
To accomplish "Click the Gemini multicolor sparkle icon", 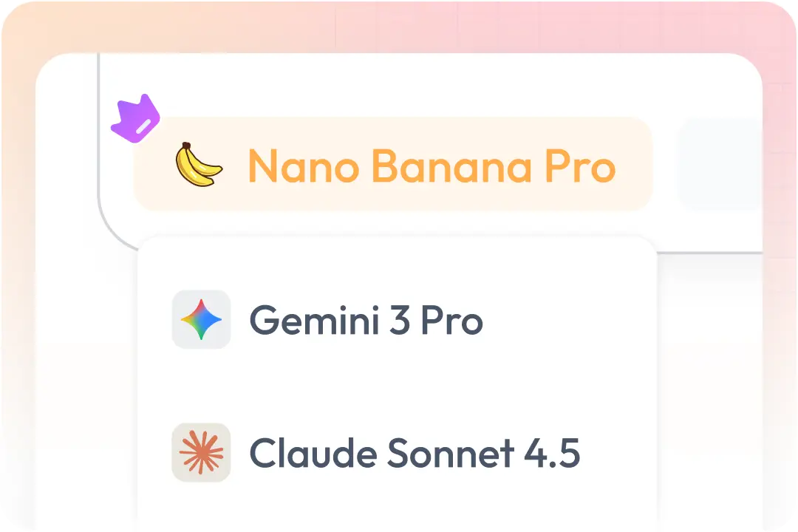I will (201, 319).
